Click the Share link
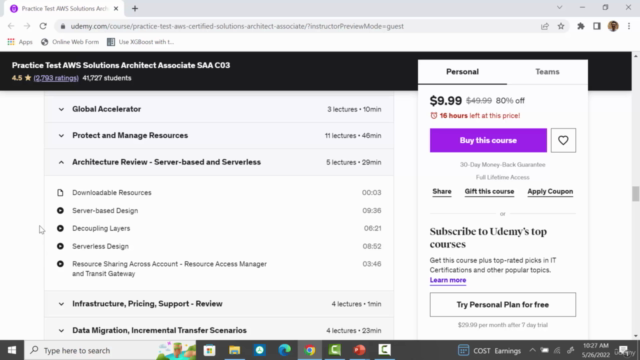The height and width of the screenshot is (360, 640). [442, 191]
